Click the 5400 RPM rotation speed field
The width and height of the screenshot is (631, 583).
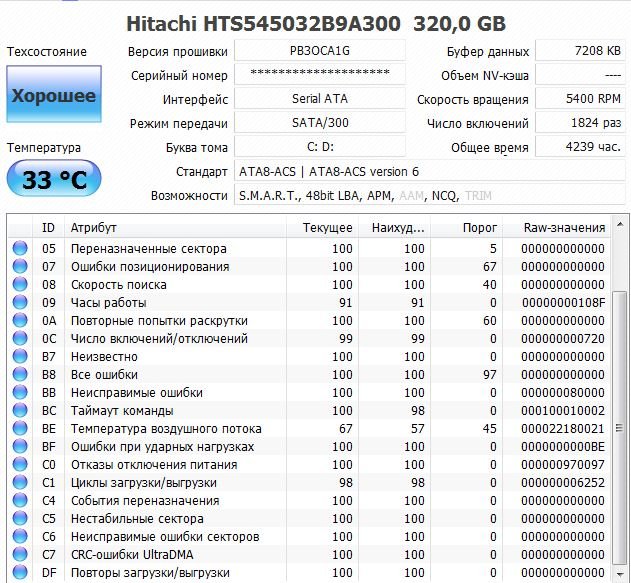coord(580,99)
